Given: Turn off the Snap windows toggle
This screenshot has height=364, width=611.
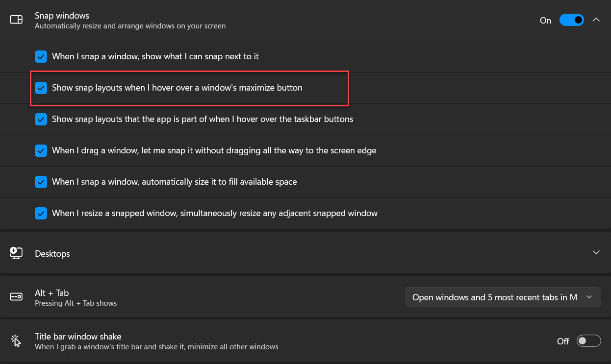Looking at the screenshot, I should coord(571,20).
